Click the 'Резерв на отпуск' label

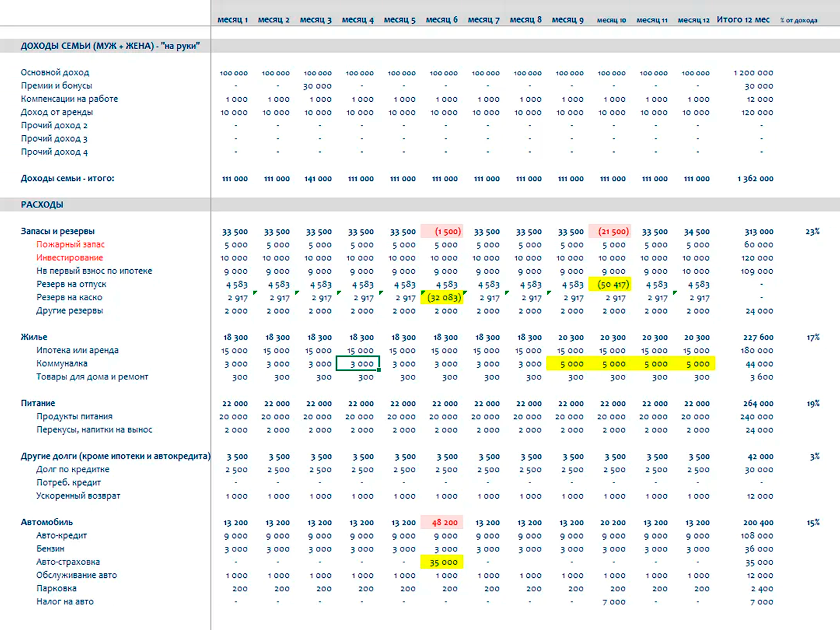tap(71, 284)
